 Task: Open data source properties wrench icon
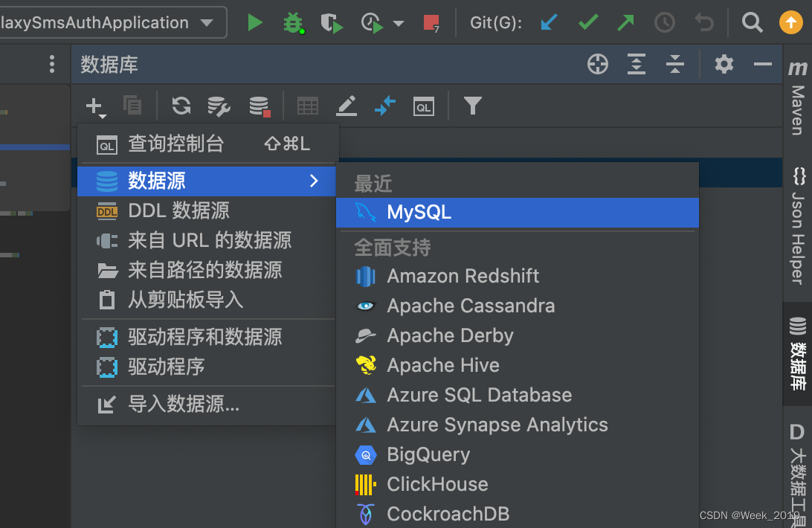pos(219,106)
